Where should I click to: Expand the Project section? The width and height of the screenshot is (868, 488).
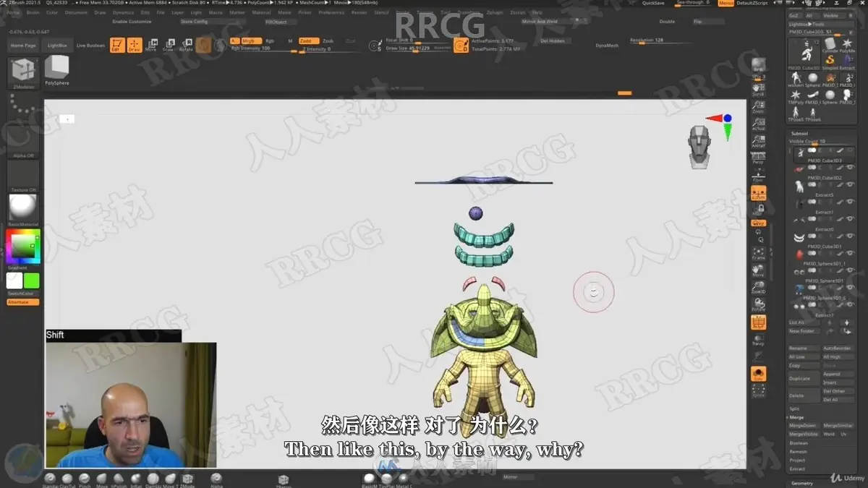(x=797, y=461)
